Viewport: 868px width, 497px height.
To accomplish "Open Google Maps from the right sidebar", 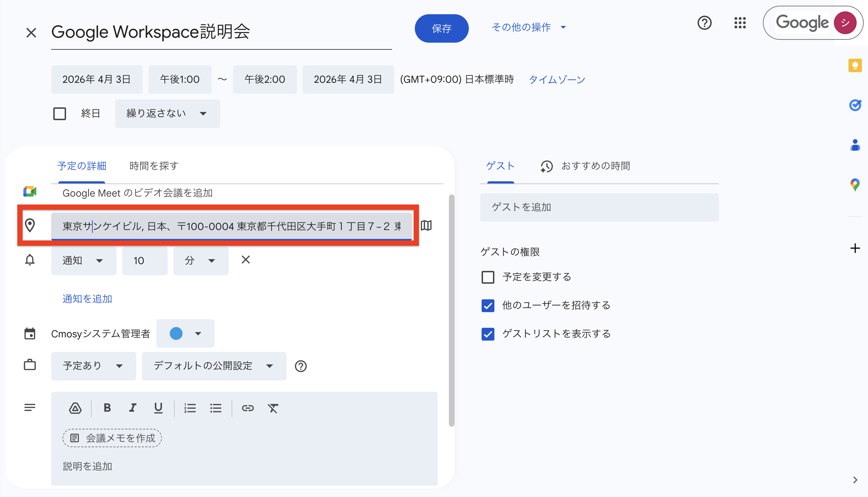I will coord(855,184).
